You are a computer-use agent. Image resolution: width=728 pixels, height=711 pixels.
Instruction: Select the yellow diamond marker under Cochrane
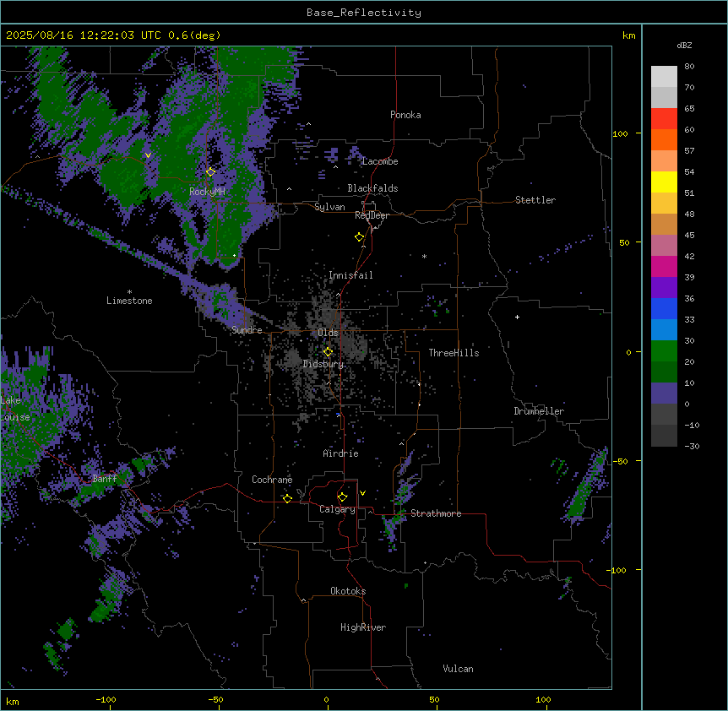(x=287, y=498)
